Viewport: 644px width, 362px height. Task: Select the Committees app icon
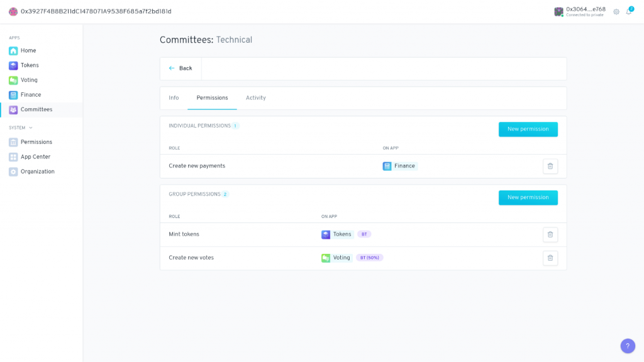14,109
